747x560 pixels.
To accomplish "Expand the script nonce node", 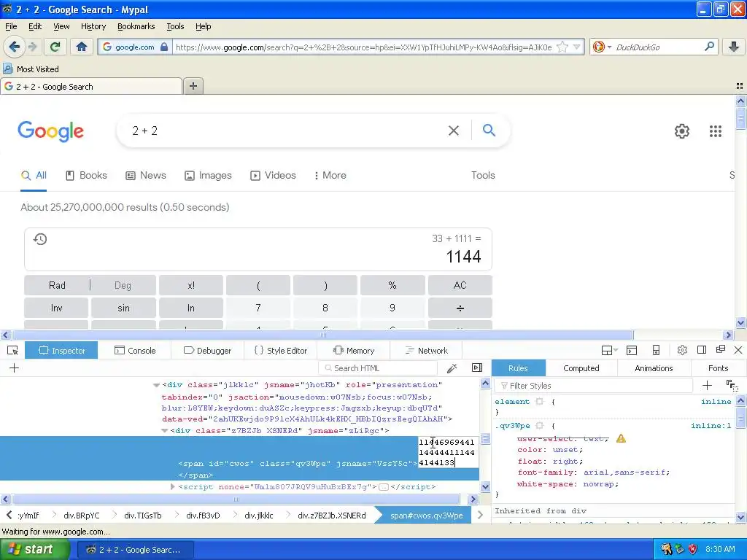I will pos(172,486).
